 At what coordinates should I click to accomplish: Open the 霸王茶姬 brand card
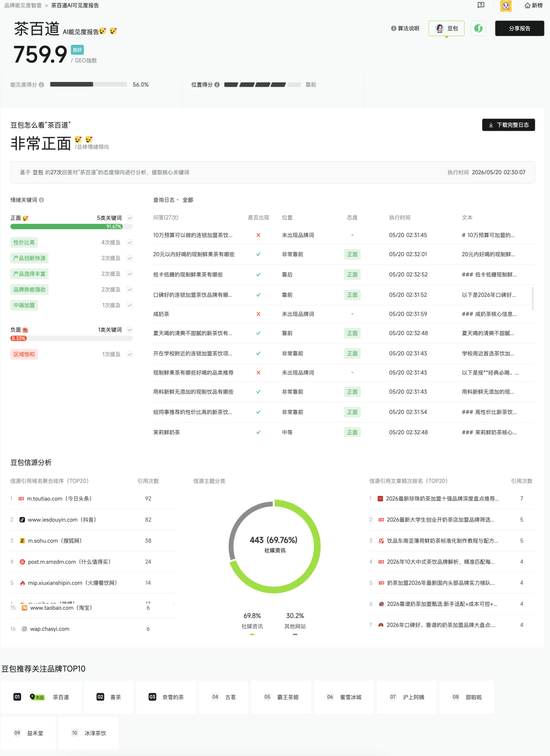click(x=281, y=697)
